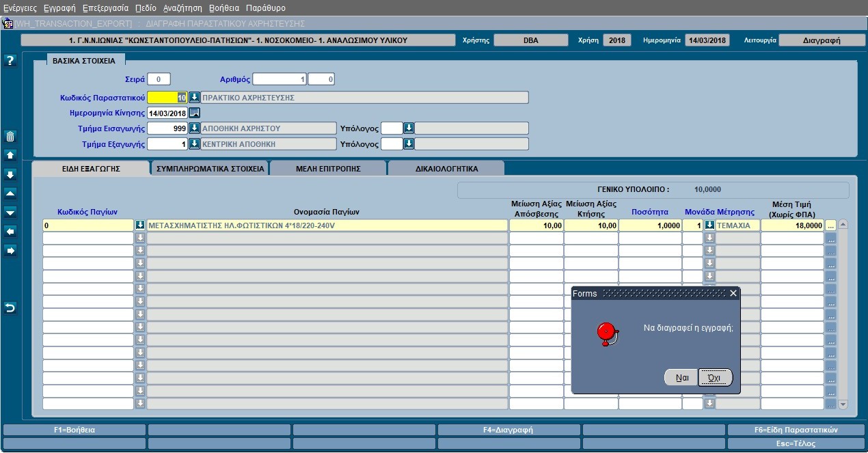Viewport: 868px width, 453px height.
Task: Click the left arrow sidebar icon
Action: 10,232
